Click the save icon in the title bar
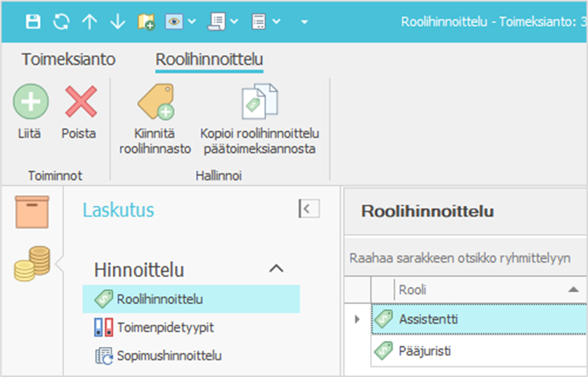This screenshot has height=377, width=588. 33,22
